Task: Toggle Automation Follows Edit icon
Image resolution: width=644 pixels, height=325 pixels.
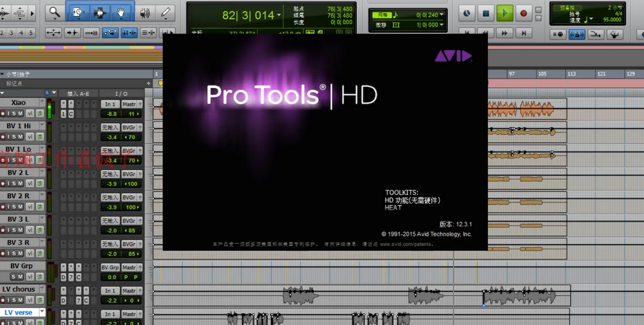Action: [x=110, y=32]
